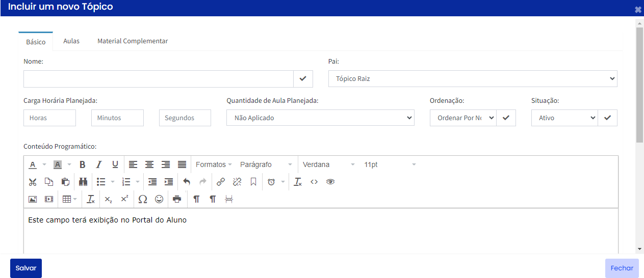Insert special character omega icon

[x=143, y=199]
